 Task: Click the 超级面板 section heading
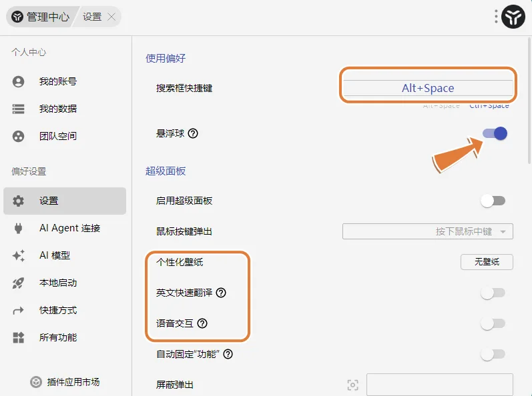(166, 171)
